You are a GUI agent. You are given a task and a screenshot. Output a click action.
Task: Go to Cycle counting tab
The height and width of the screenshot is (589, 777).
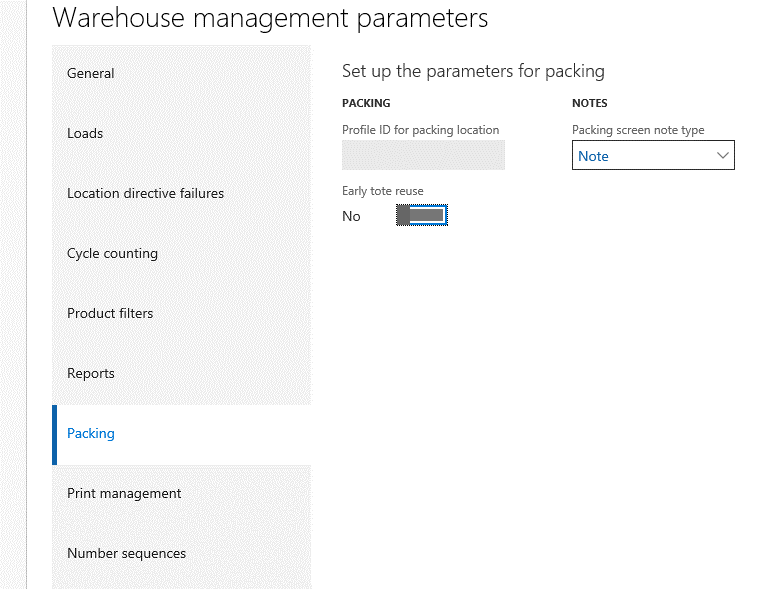point(112,253)
